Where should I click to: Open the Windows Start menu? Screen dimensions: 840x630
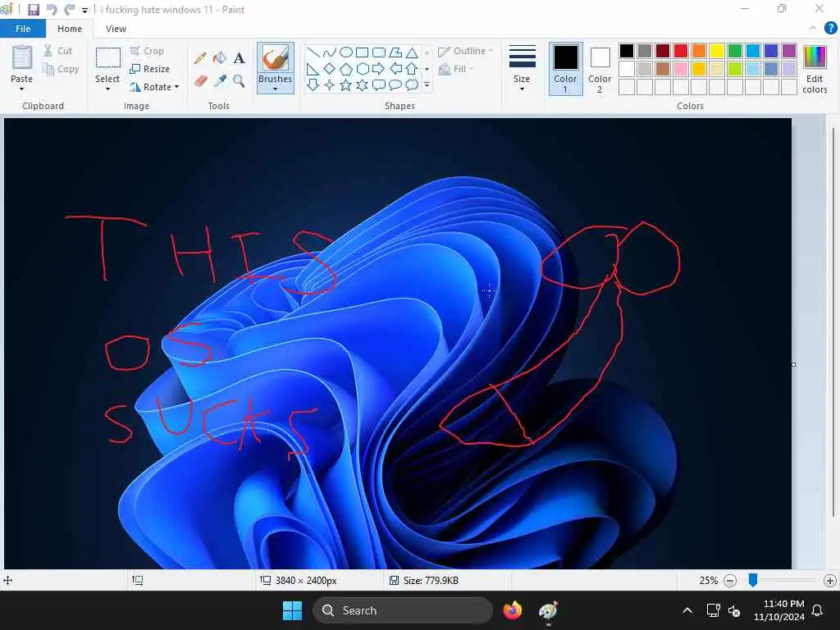293,610
